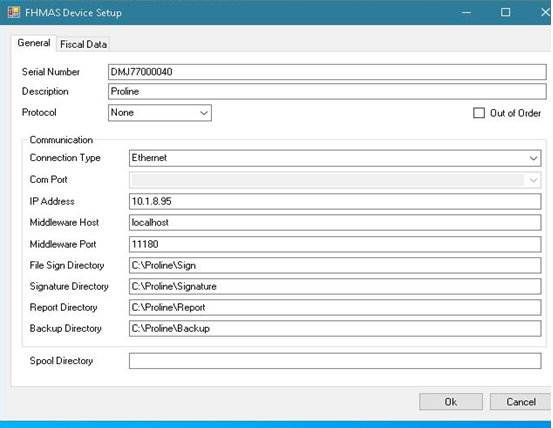Click the disabled Com Port dropdown arrow
553x428 pixels.
click(533, 180)
